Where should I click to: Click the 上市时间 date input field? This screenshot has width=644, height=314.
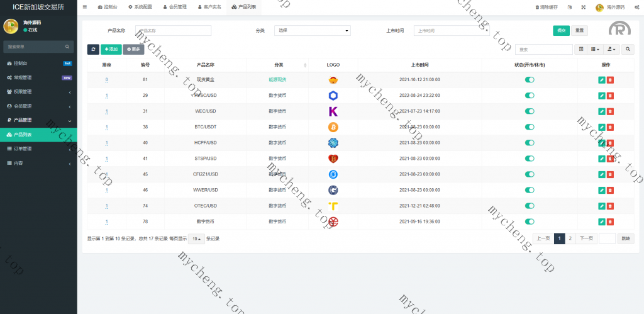point(451,30)
